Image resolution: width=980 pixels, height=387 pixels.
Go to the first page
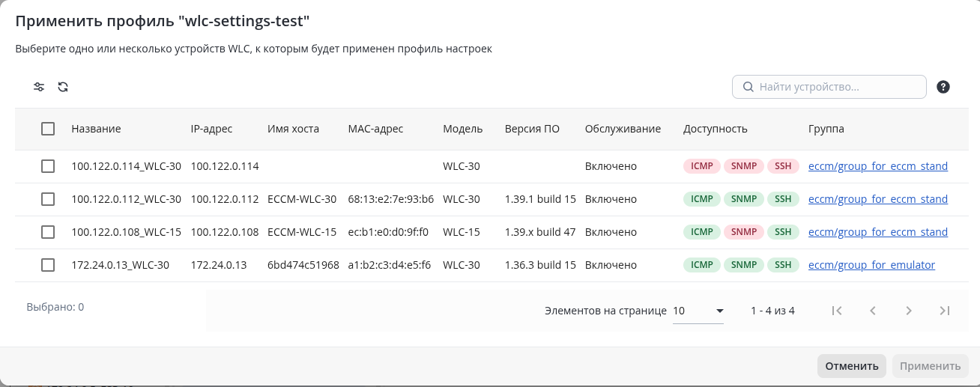837,311
